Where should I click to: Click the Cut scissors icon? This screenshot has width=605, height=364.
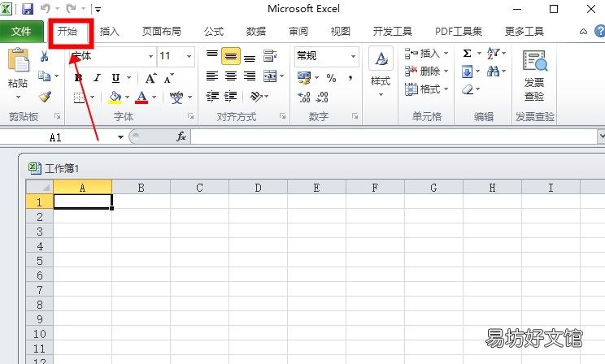pos(44,56)
